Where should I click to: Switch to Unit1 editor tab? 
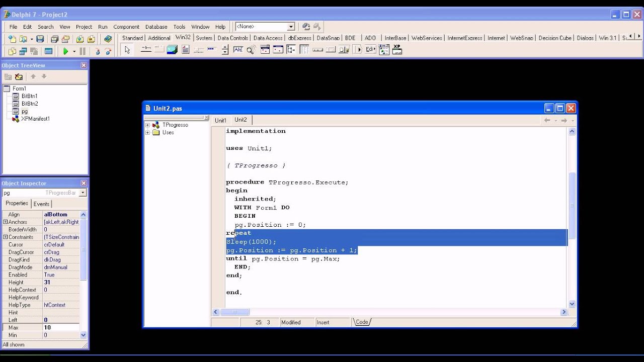(x=220, y=120)
